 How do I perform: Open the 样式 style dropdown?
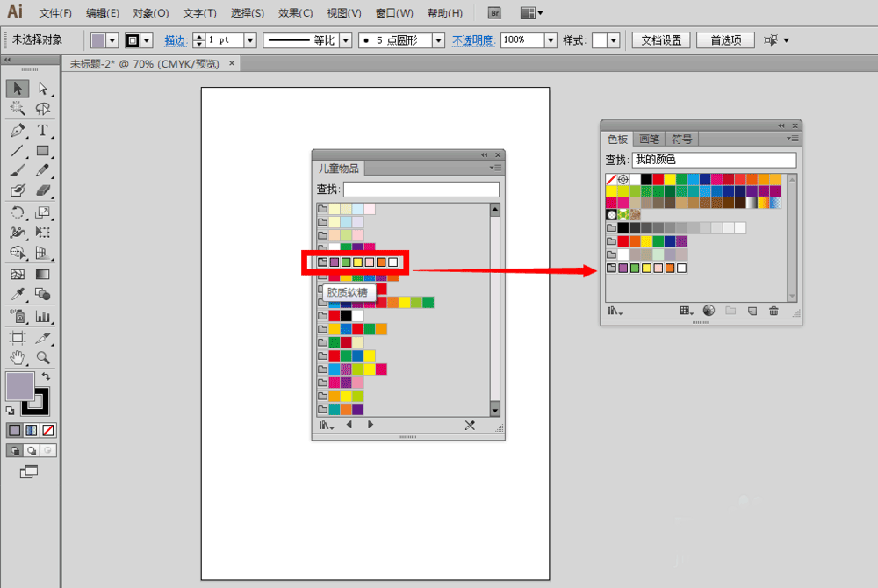613,40
